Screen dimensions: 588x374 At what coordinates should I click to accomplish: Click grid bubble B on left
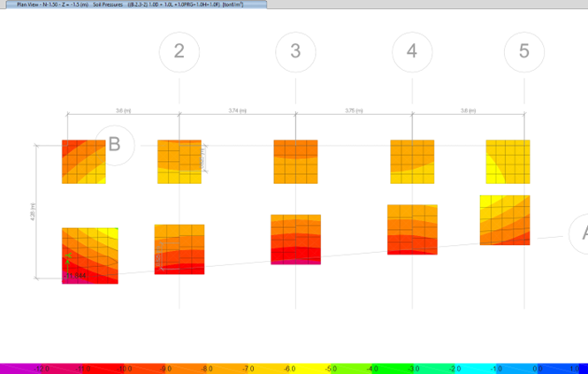114,144
